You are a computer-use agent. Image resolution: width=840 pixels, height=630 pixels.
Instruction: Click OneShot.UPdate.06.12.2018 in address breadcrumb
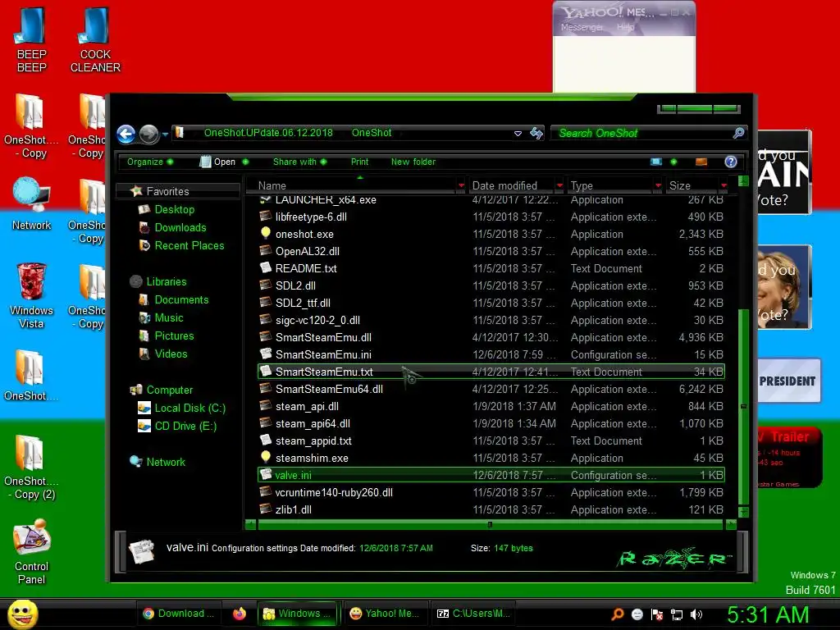268,133
